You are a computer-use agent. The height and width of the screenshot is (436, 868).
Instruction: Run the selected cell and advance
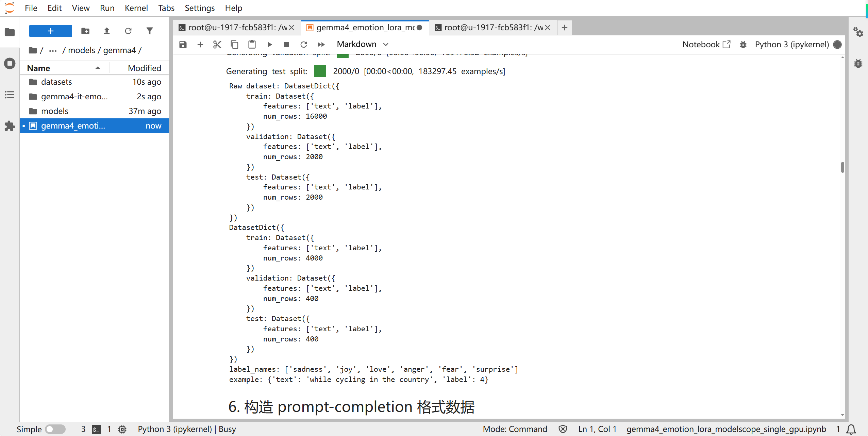pyautogui.click(x=269, y=45)
